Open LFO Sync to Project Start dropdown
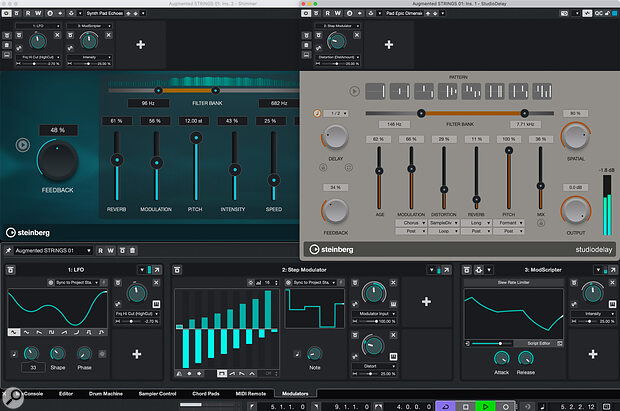The image size is (620, 411). click(74, 282)
